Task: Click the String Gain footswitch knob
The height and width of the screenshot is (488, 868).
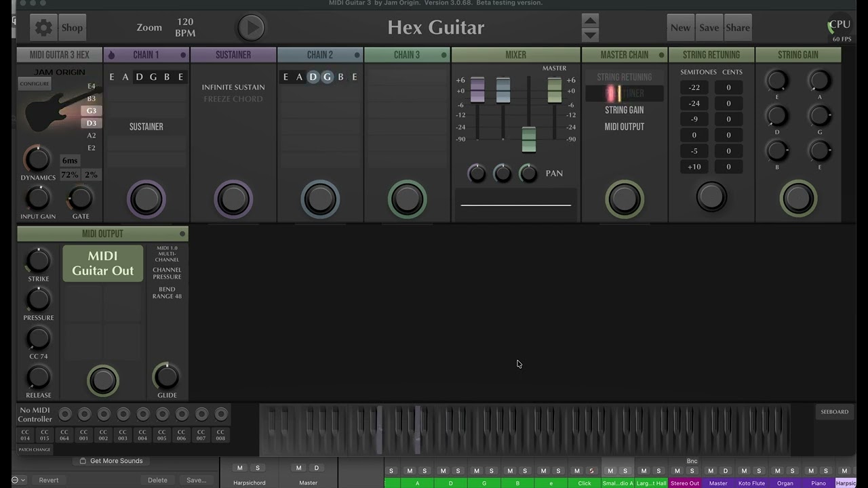Action: point(798,199)
